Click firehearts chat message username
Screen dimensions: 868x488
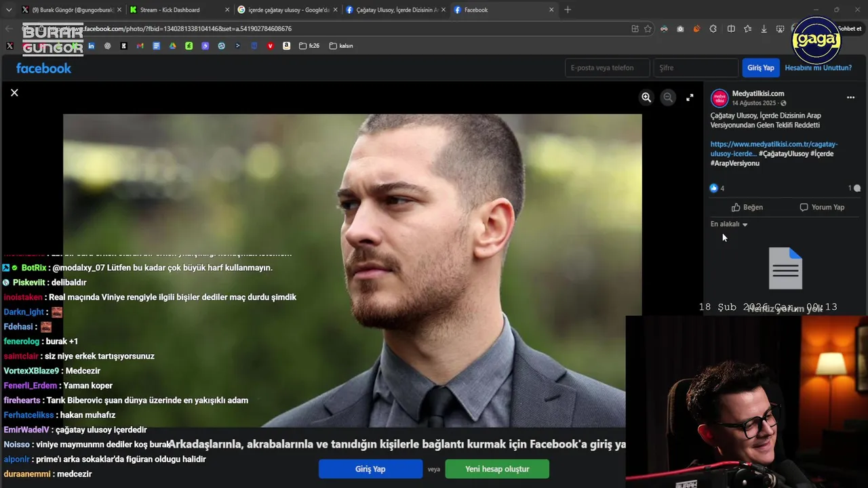tap(23, 401)
